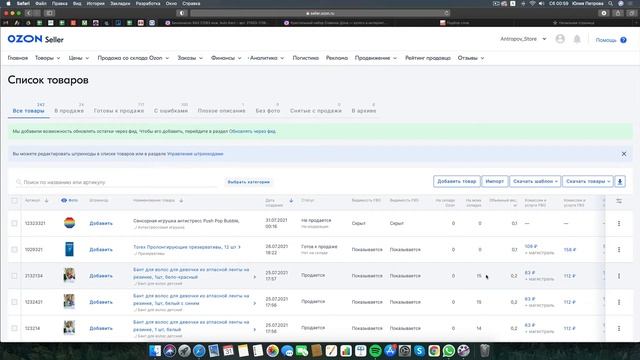Click the Импорт button

point(495,181)
